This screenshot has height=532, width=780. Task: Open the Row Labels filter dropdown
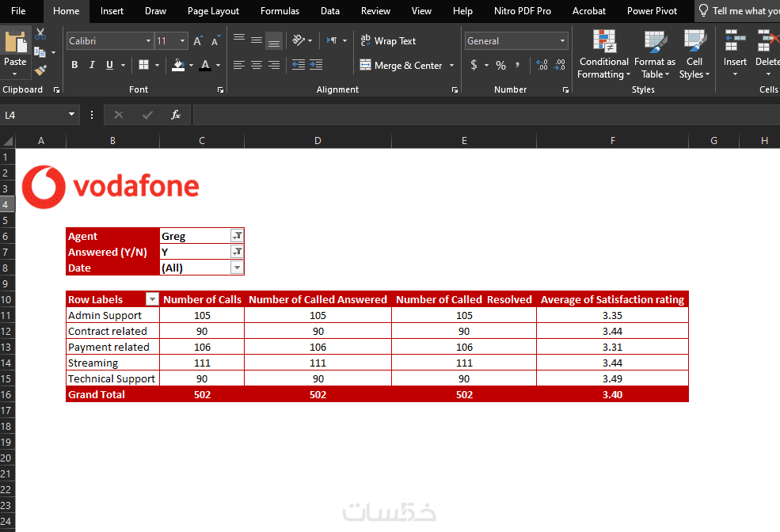point(152,298)
